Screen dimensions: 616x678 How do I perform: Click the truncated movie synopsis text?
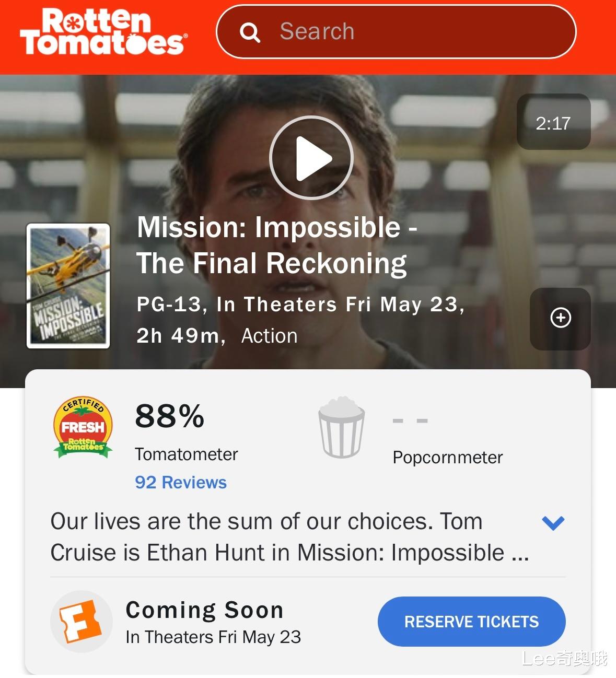[x=290, y=537]
